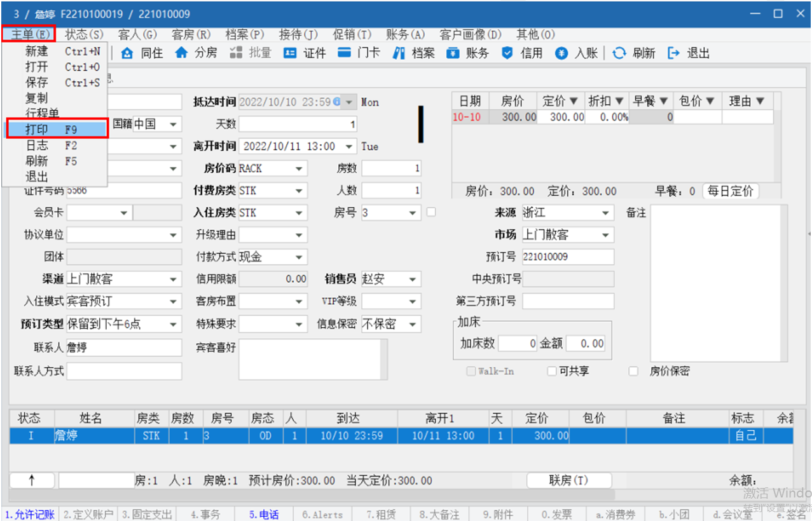Click the 同住 toolbar icon

click(127, 53)
